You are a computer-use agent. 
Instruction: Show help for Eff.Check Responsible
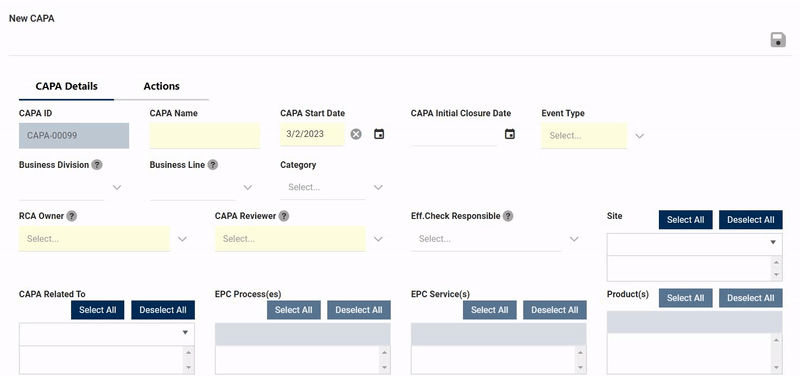[x=508, y=216]
